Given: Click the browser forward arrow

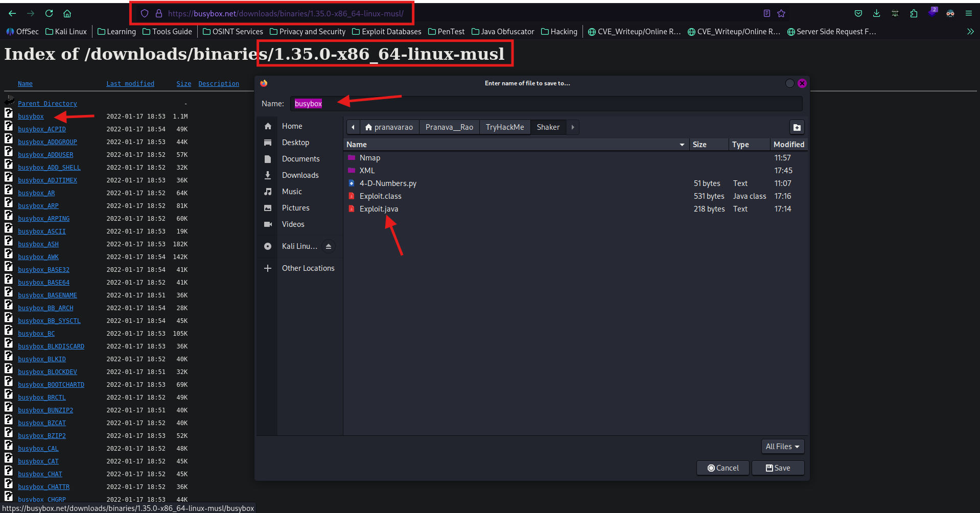Looking at the screenshot, I should pyautogui.click(x=31, y=13).
